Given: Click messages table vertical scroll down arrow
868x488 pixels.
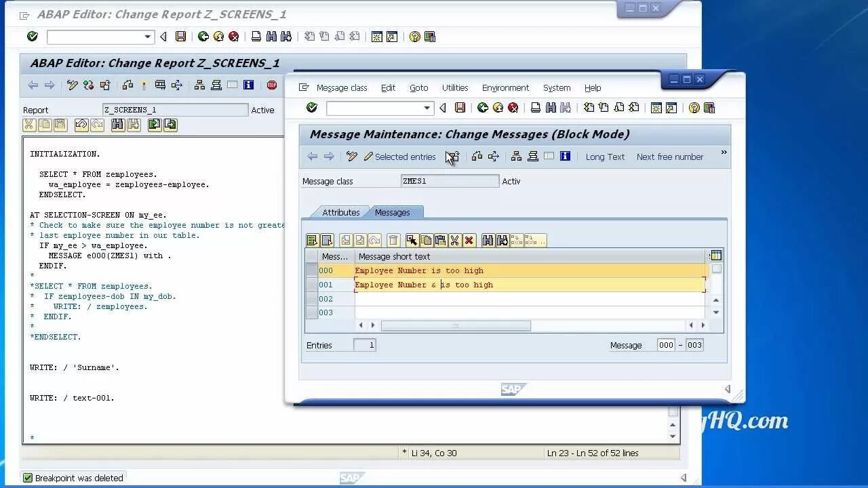Looking at the screenshot, I should (x=716, y=312).
